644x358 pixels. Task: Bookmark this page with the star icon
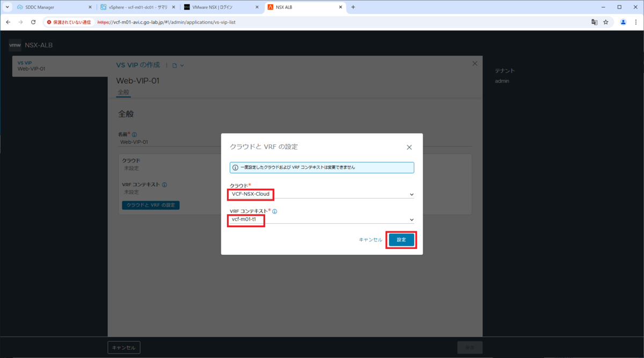[x=606, y=22]
